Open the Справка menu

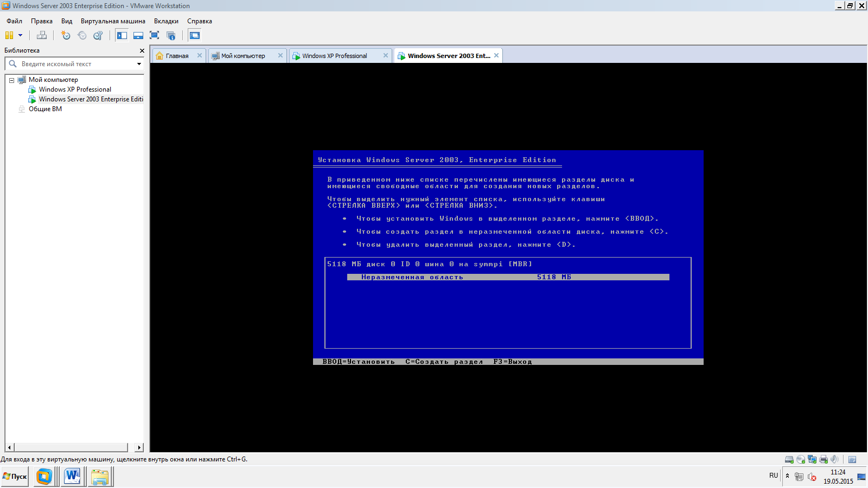click(x=200, y=21)
